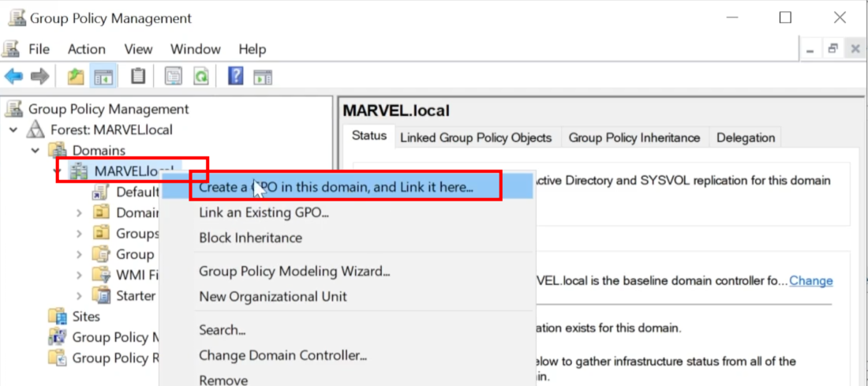Screen dimensions: 868x386
Task: Open Help via blue question mark icon
Action: click(x=235, y=77)
